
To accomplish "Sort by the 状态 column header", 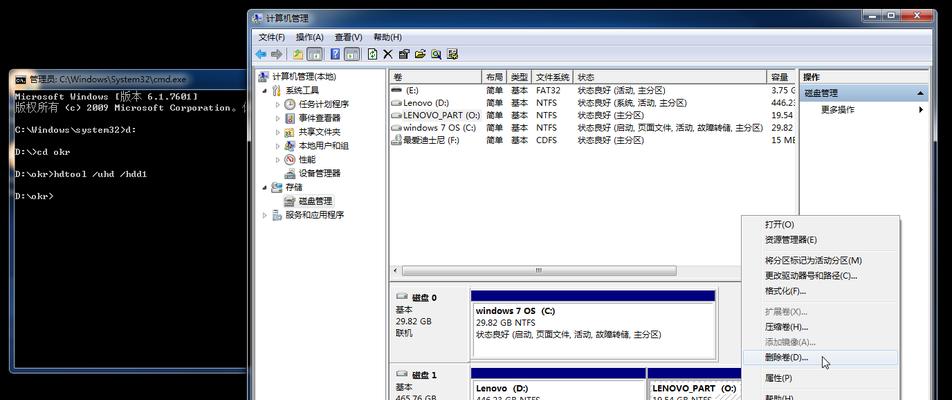I will (x=670, y=77).
